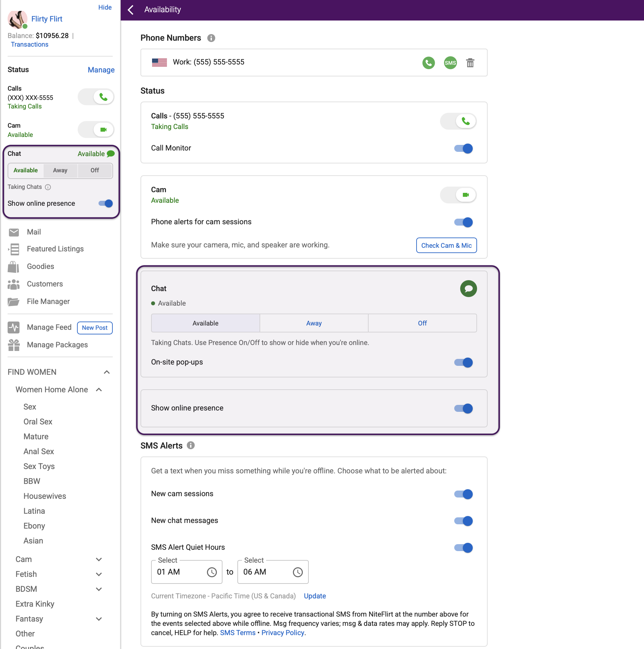Expand the Fetish category
This screenshot has width=644, height=649.
click(99, 575)
